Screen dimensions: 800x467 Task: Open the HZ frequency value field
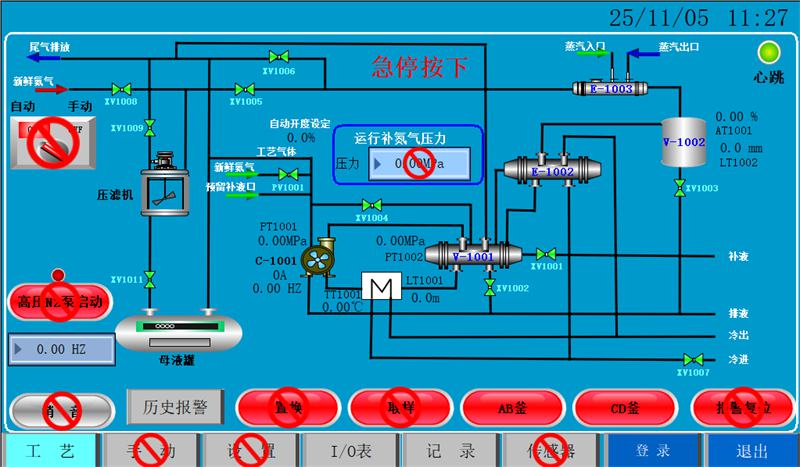(58, 350)
